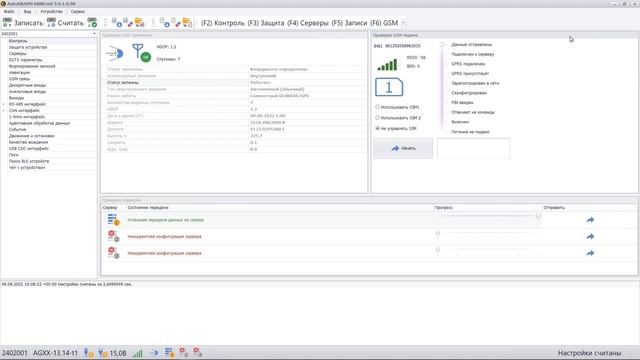Viewport: 640px width, 360px height.
Task: Click the Начать start button
Action: click(403, 148)
